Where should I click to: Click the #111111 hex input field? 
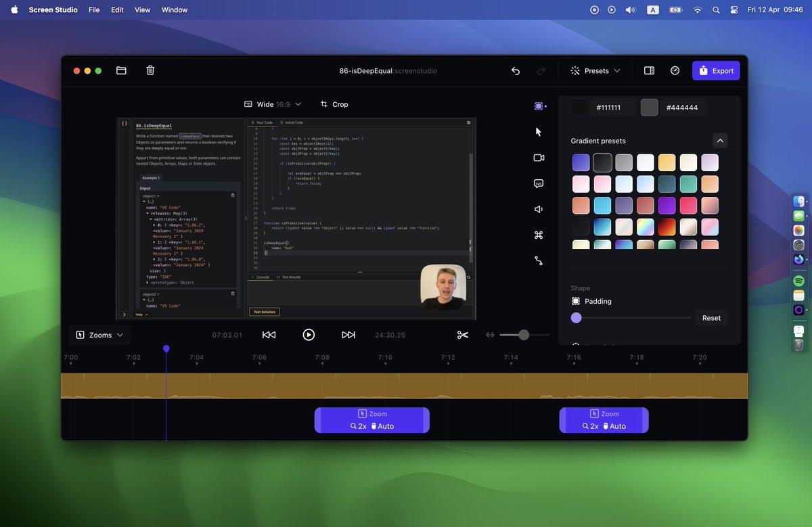[x=612, y=108]
